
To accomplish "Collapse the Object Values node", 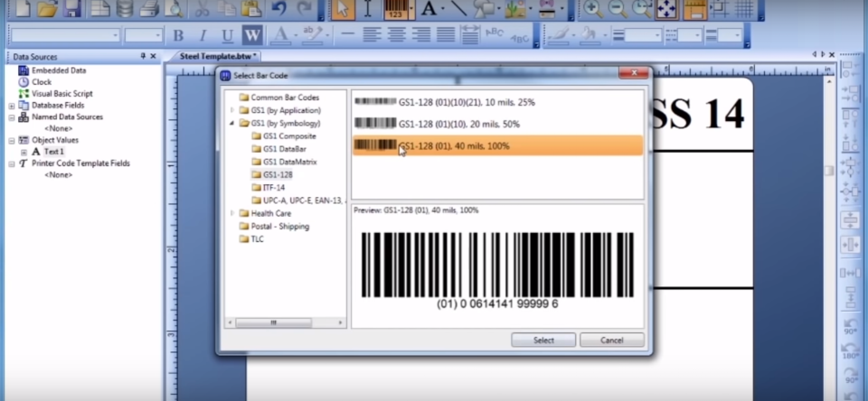I will pyautogui.click(x=12, y=141).
